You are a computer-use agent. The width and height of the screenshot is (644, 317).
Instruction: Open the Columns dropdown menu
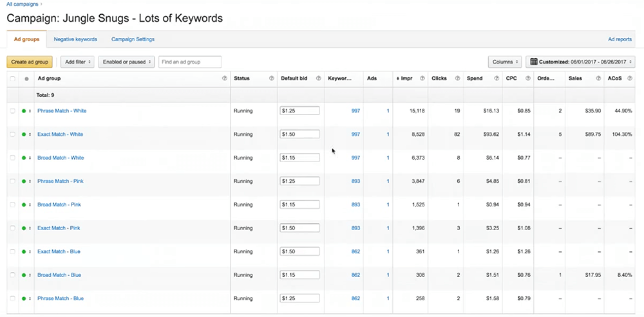click(504, 62)
